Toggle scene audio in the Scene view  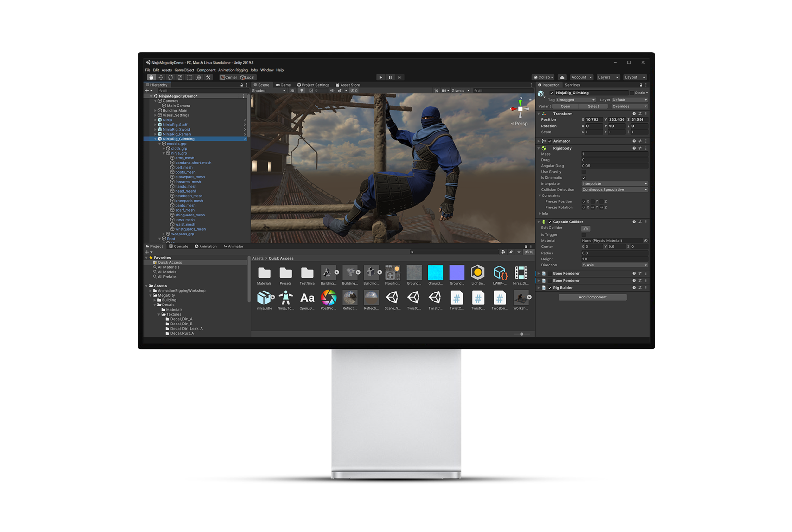click(x=333, y=91)
